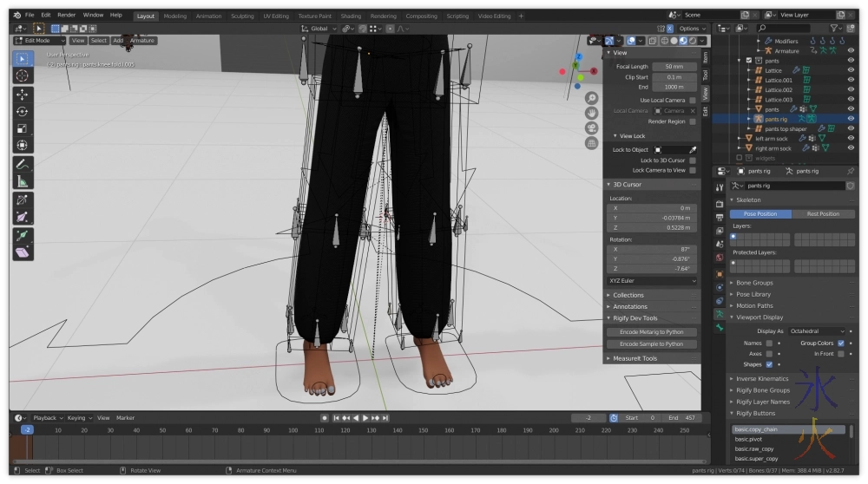Hide the Lattice.001 object via eye icon
Image resolution: width=868 pixels, height=484 pixels.
(x=851, y=81)
